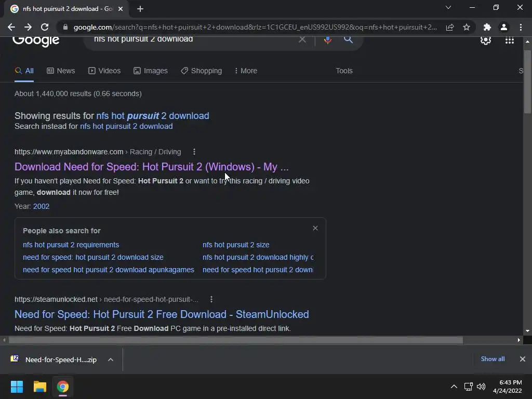532x399 pixels.
Task: Switch to the Videos tab
Action: 104,71
